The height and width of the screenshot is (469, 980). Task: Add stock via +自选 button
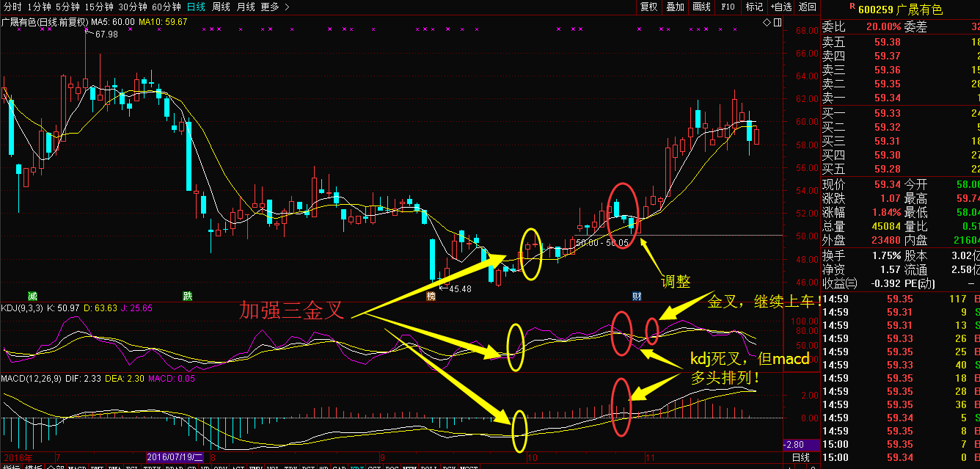tap(781, 7)
